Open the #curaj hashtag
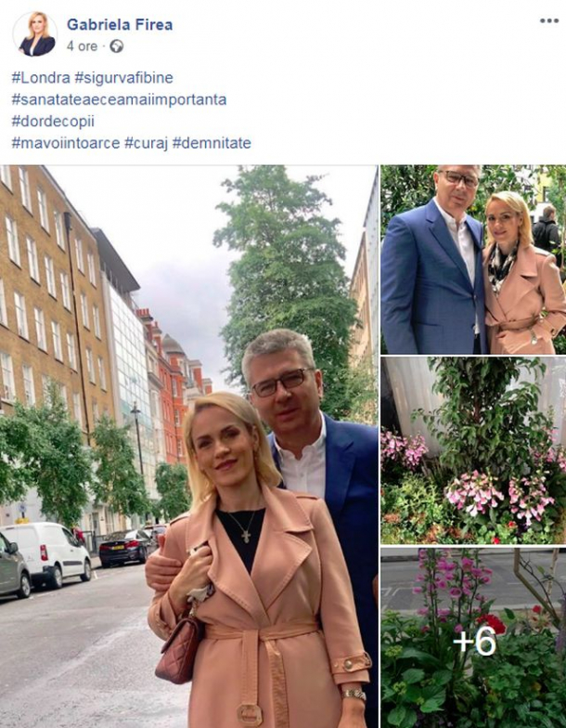This screenshot has width=566, height=728. (147, 143)
